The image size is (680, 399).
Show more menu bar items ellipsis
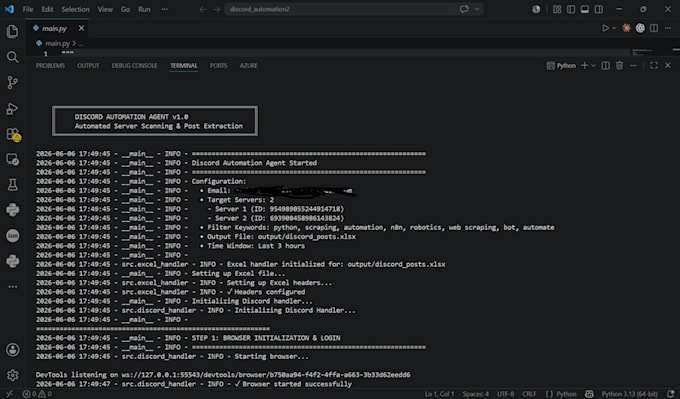coord(164,9)
